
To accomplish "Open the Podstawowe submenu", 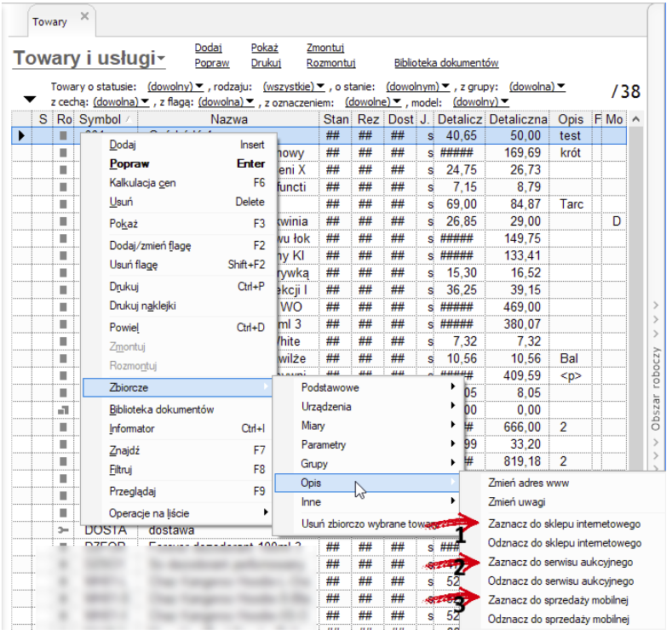I will click(368, 387).
